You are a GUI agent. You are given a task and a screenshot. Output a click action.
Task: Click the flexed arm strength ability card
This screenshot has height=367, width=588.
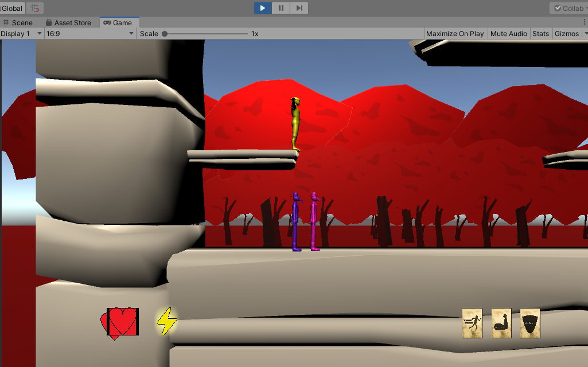pyautogui.click(x=501, y=323)
